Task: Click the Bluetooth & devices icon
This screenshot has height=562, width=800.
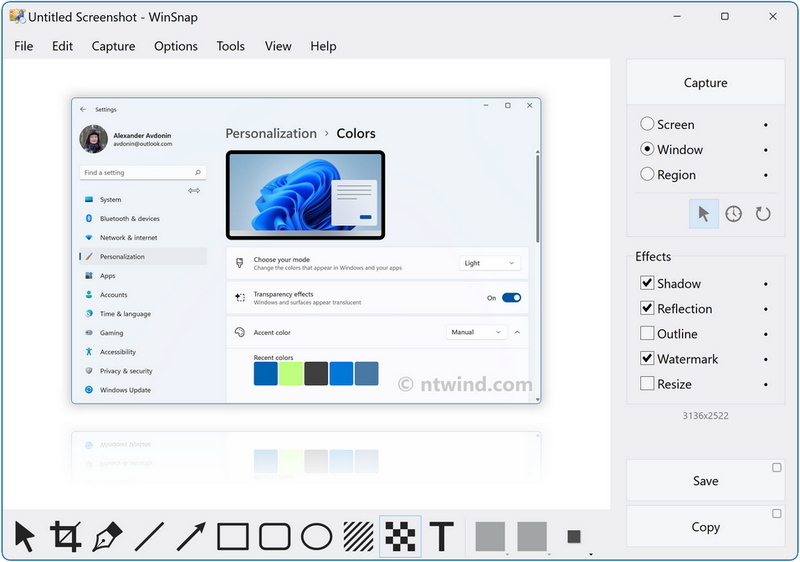Action: (x=89, y=218)
